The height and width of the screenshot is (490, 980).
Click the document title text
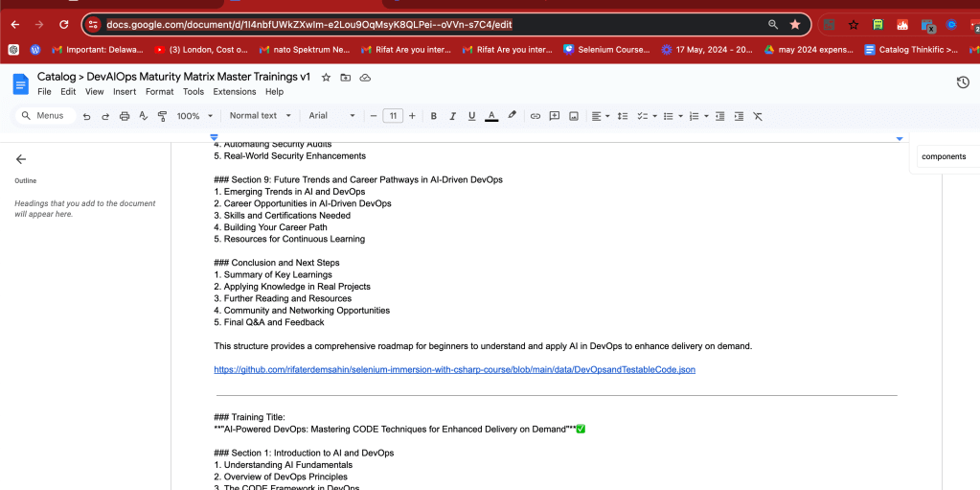[x=173, y=77]
